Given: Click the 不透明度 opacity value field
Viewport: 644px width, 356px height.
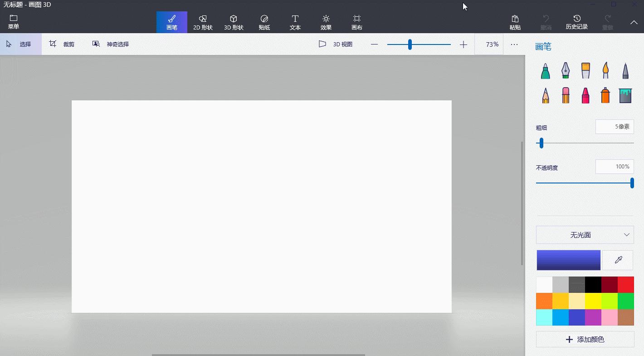Looking at the screenshot, I should (615, 167).
